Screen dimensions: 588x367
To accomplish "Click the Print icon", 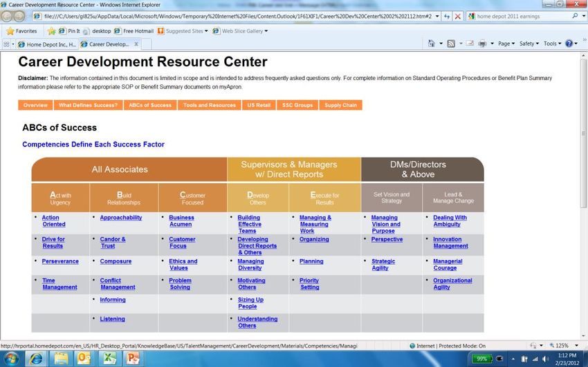I will 482,44.
